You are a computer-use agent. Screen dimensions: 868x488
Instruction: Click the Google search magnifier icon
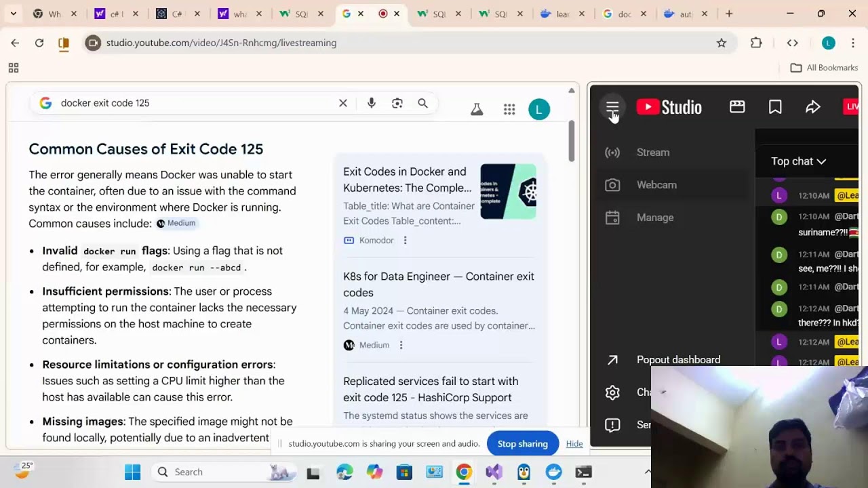click(x=423, y=103)
